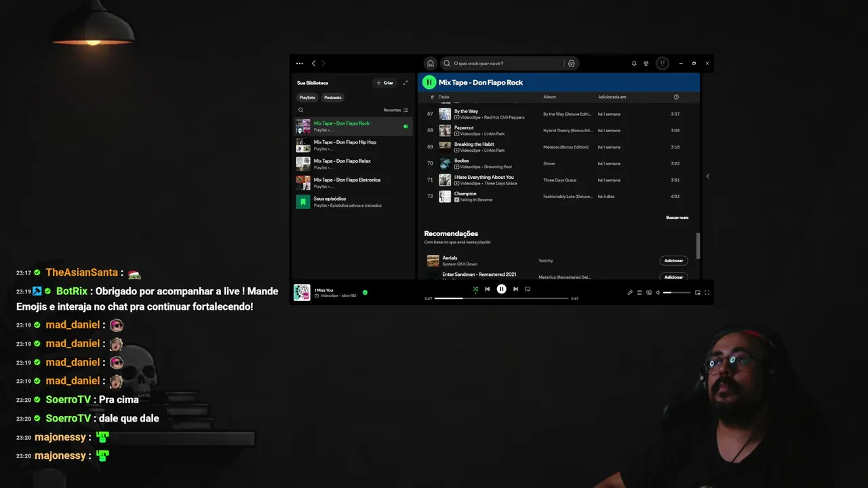The height and width of the screenshot is (488, 868).
Task: Open recommended track Aerials
Action: pos(450,258)
